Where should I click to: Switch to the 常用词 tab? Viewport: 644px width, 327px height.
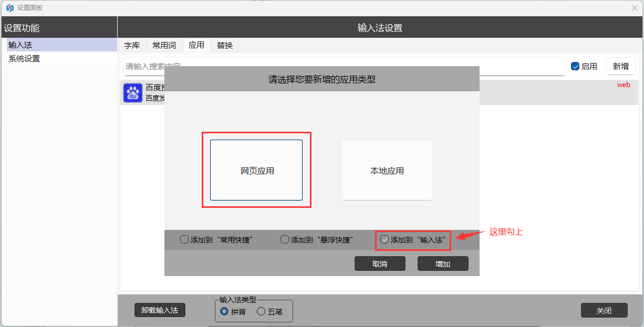click(164, 46)
